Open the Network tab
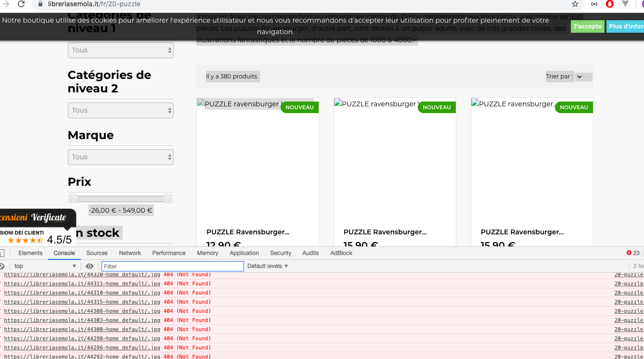The image size is (644, 359). [x=130, y=253]
